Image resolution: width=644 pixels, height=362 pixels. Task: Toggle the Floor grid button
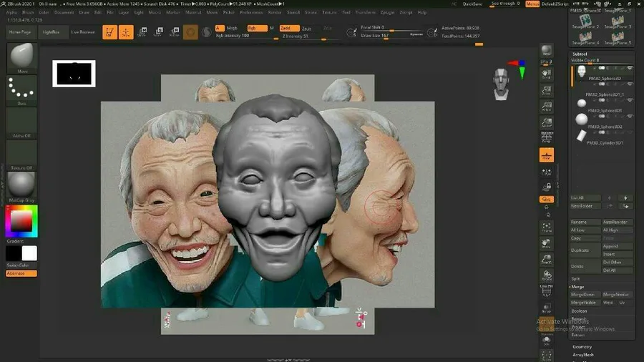click(x=547, y=155)
